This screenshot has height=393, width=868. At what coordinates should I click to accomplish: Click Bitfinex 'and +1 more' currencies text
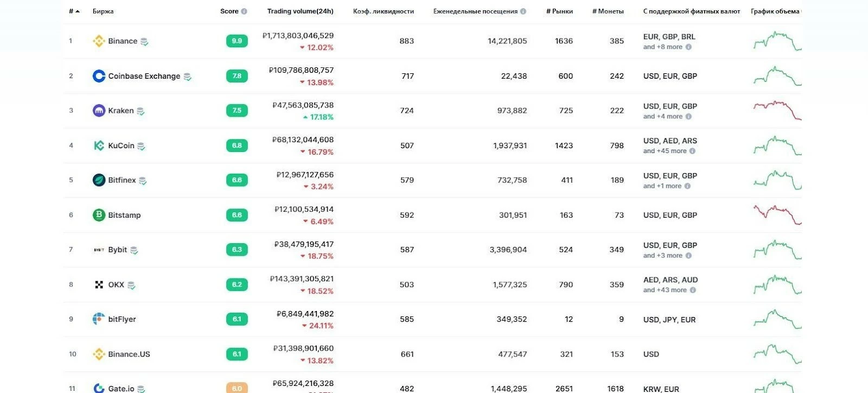coord(662,186)
